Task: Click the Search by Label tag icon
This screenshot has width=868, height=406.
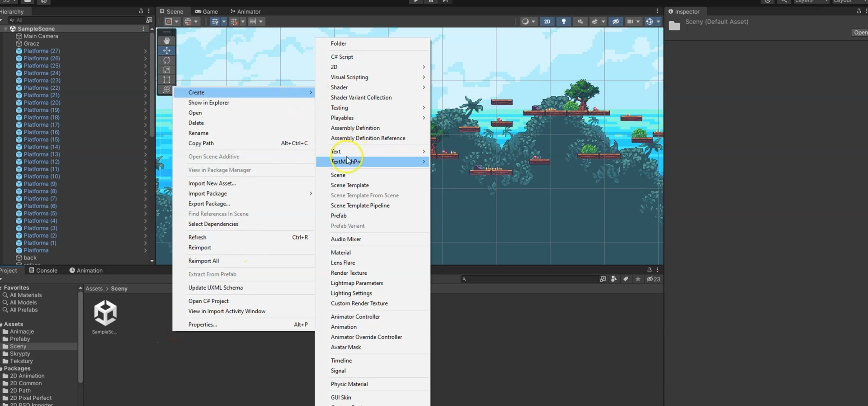Action: pyautogui.click(x=626, y=279)
